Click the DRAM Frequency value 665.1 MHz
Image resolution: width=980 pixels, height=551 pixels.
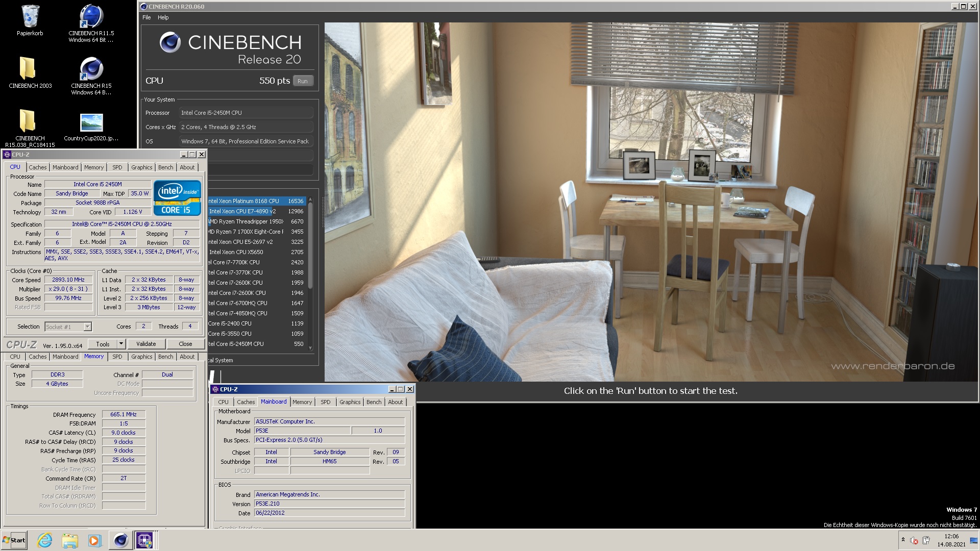(x=124, y=414)
